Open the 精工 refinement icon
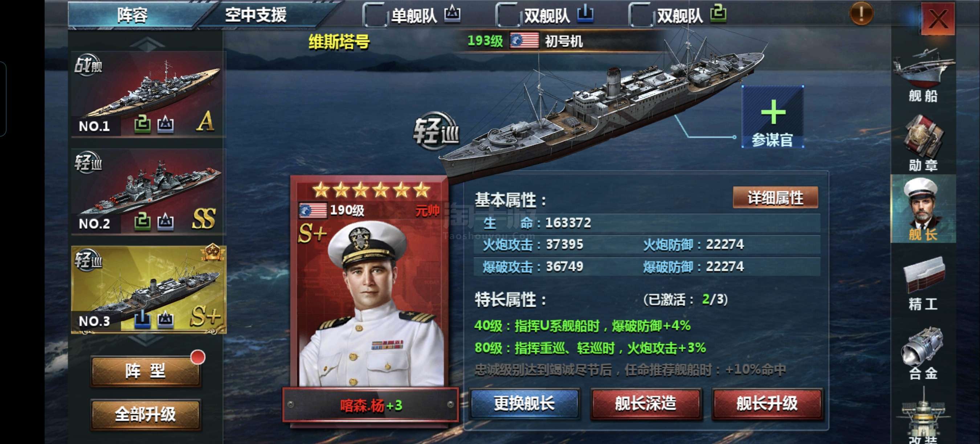980x444 pixels. pyautogui.click(x=923, y=284)
